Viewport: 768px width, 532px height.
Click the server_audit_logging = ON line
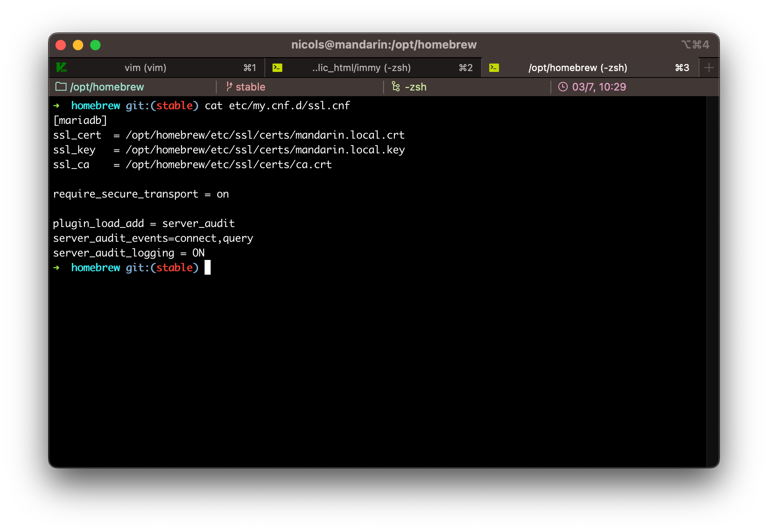[x=129, y=253]
